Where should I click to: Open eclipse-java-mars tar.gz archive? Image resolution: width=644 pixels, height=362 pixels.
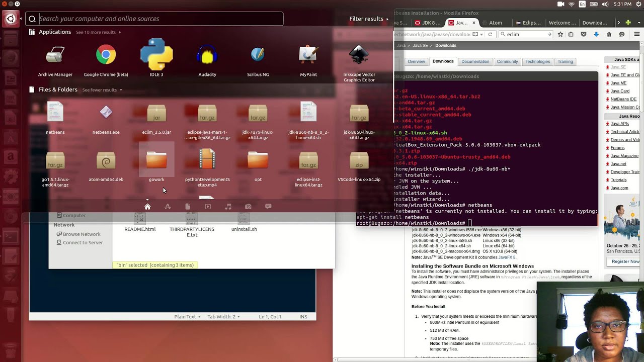[207, 121]
